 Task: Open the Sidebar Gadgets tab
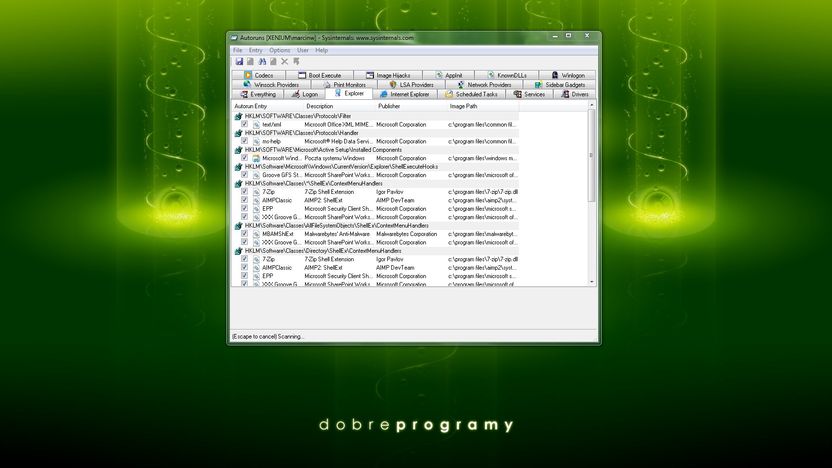(x=559, y=85)
